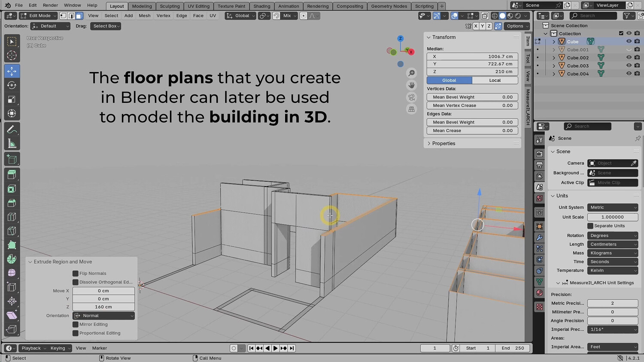Image resolution: width=644 pixels, height=362 pixels.
Task: Click the Marker menu in timeline
Action: (100, 348)
